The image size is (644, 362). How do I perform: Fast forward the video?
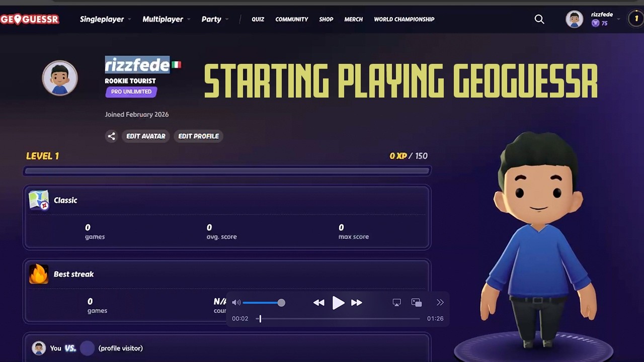(357, 303)
